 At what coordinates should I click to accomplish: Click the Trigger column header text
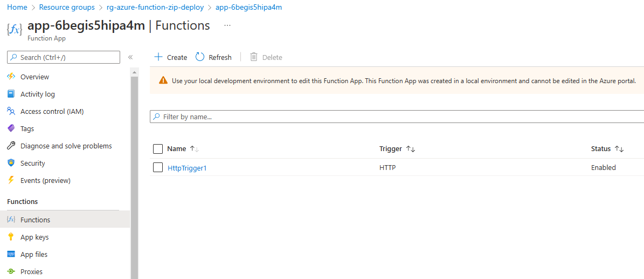(391, 149)
